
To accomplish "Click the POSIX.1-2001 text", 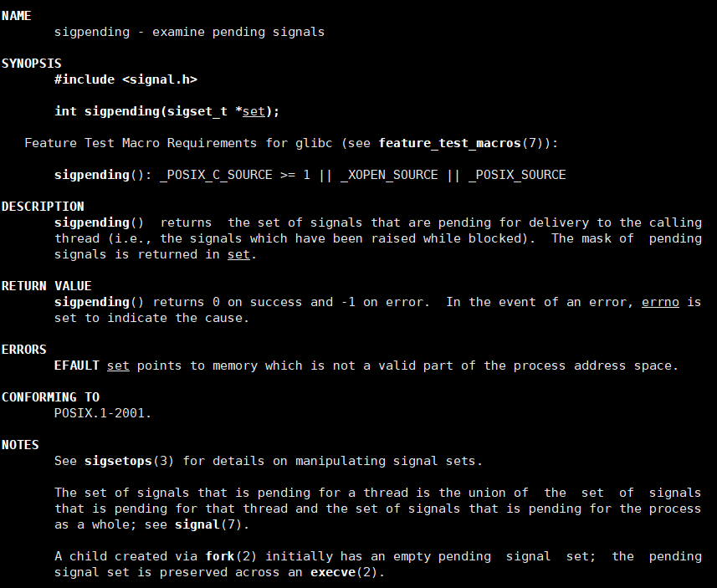I will (103, 413).
